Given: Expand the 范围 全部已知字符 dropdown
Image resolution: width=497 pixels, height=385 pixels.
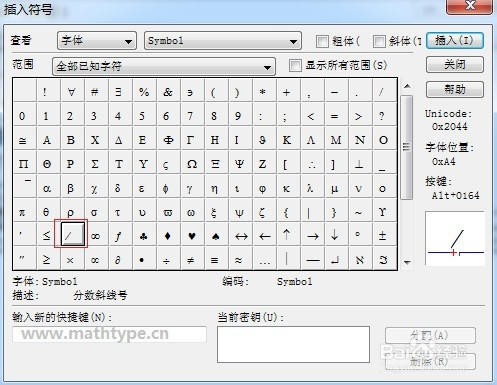Looking at the screenshot, I should click(164, 66).
